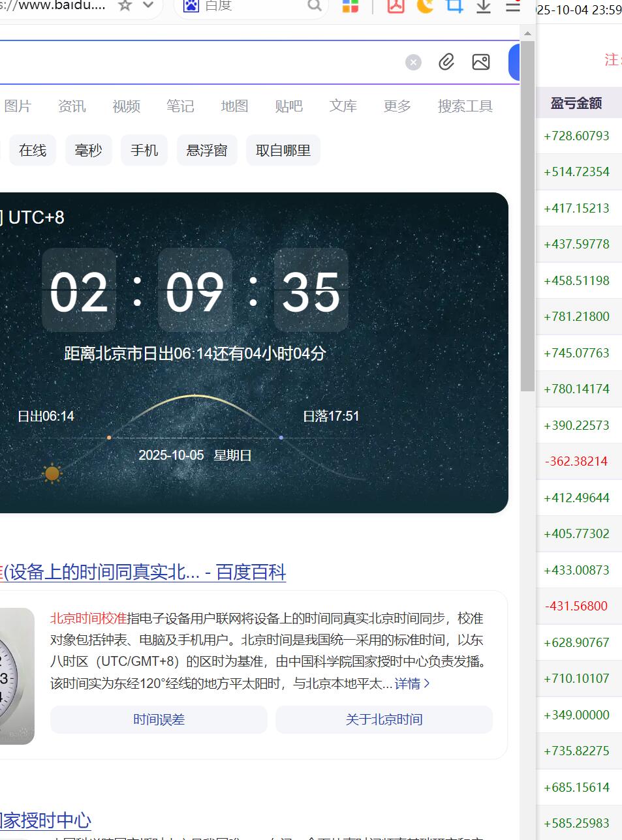Click the 时间误差 button
The width and height of the screenshot is (622, 840).
point(159,719)
